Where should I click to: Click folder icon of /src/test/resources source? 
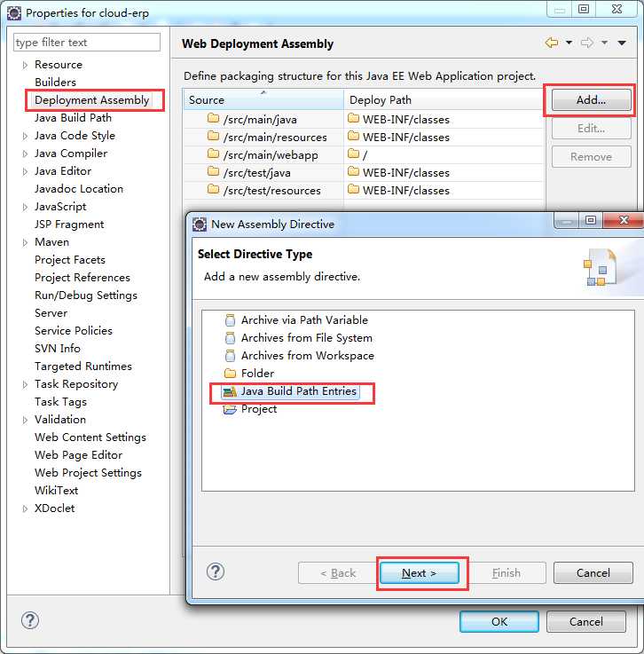pyautogui.click(x=213, y=189)
